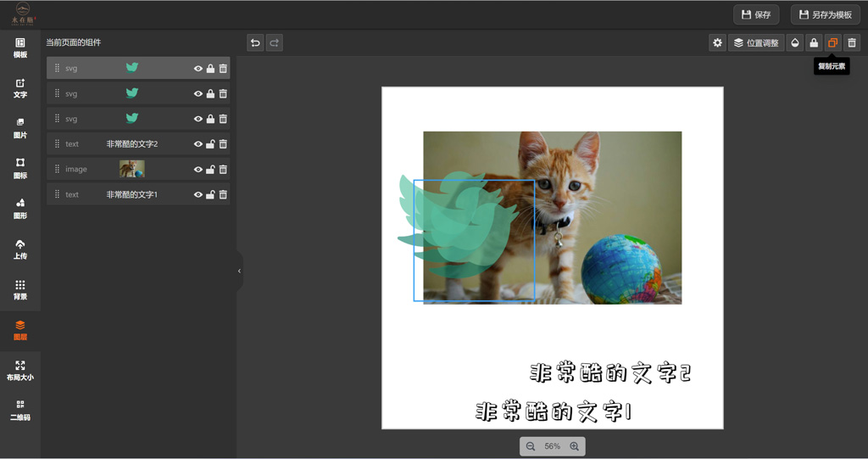
Task: Open the 二维码 QR code panel
Action: [20, 411]
